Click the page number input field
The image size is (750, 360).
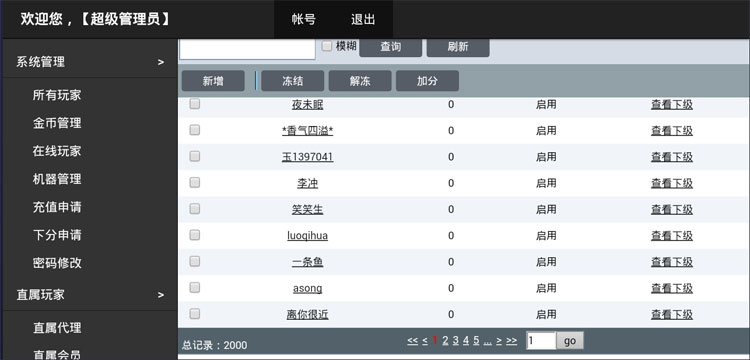pyautogui.click(x=541, y=341)
